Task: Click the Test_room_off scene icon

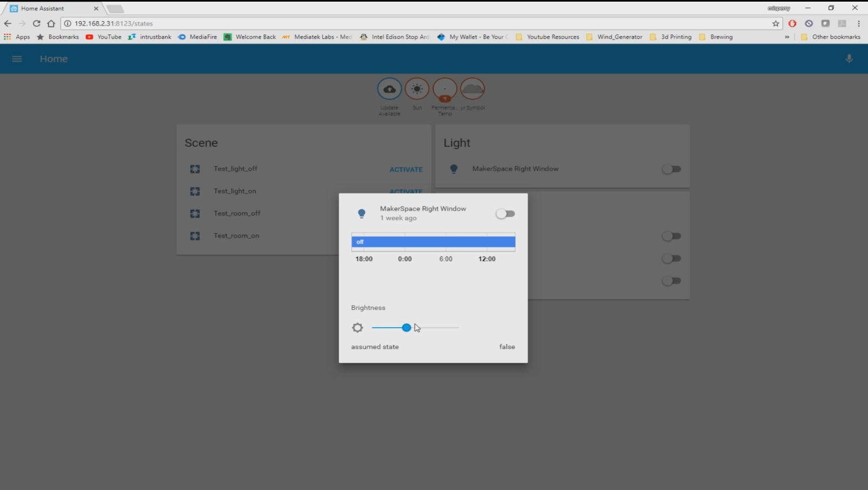Action: [195, 213]
